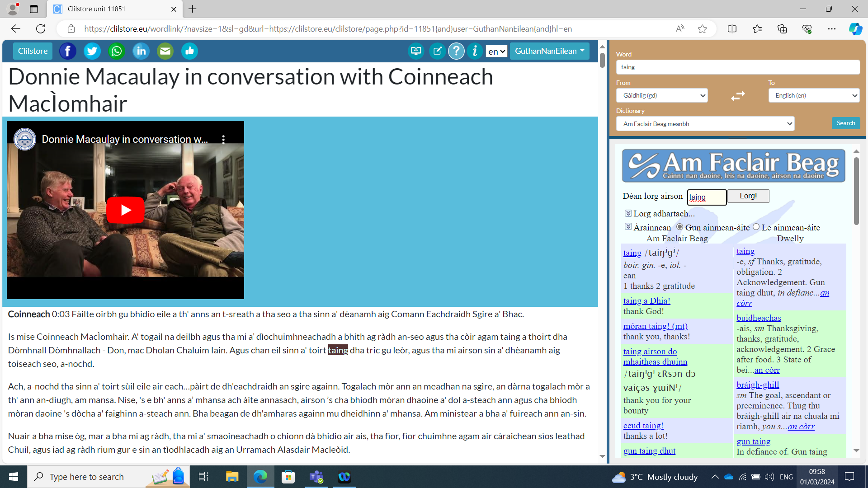The height and width of the screenshot is (488, 868).
Task: Click the Clilstore home button
Action: [33, 51]
